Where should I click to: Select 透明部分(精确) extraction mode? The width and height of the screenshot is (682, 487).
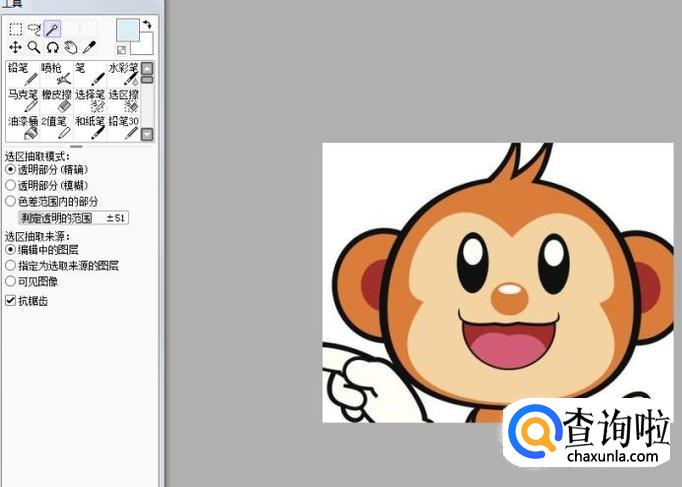tap(47, 169)
